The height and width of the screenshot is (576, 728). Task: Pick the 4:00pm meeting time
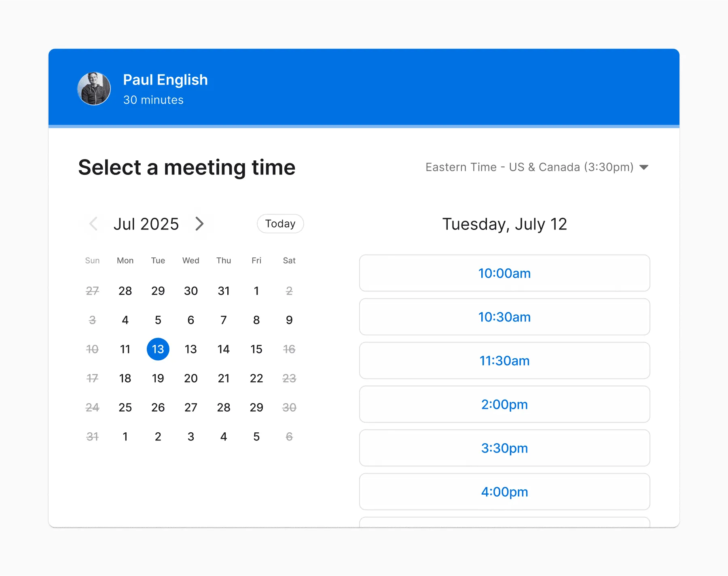[x=504, y=492]
